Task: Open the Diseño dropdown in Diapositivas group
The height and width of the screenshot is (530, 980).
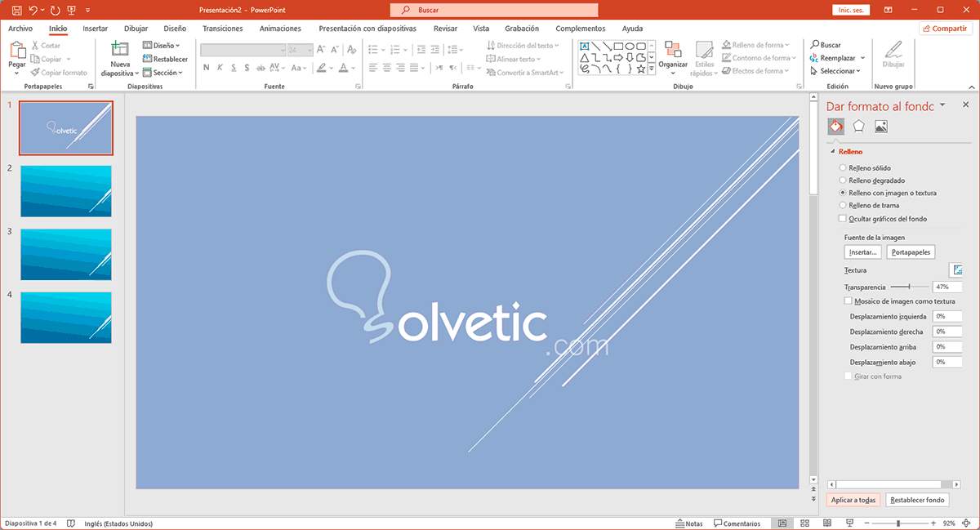Action: (x=162, y=46)
